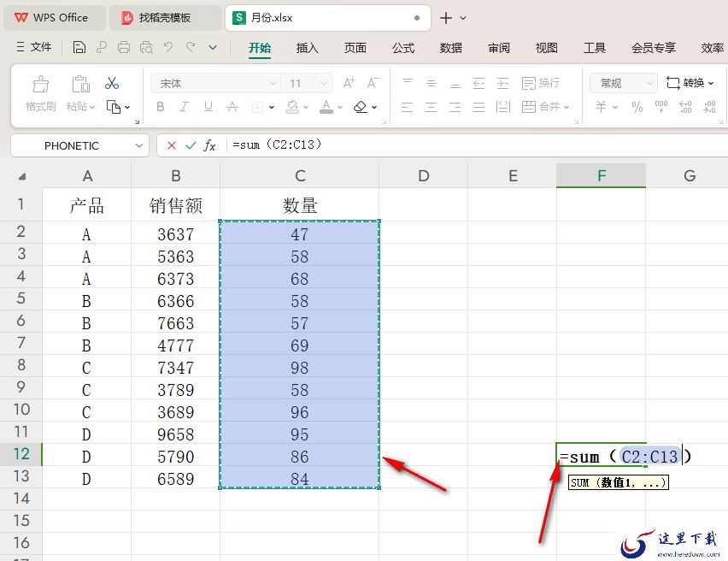This screenshot has width=728, height=561.
Task: Expand quick access toolbar chevron
Action: (213, 47)
